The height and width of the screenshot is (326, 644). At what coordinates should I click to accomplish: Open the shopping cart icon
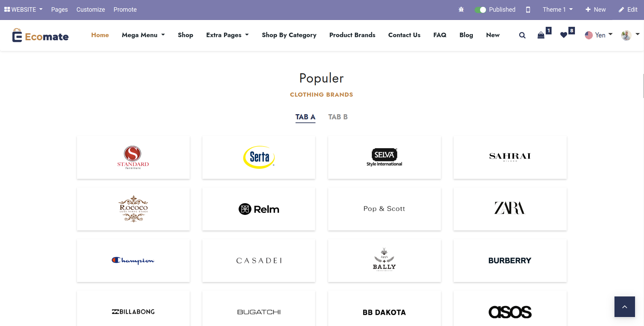tap(541, 35)
